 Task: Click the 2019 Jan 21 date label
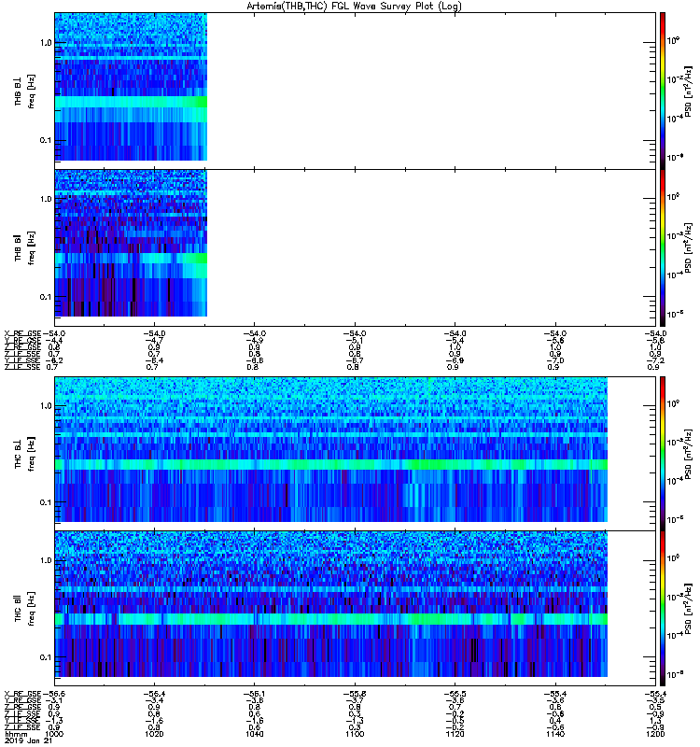point(28,741)
